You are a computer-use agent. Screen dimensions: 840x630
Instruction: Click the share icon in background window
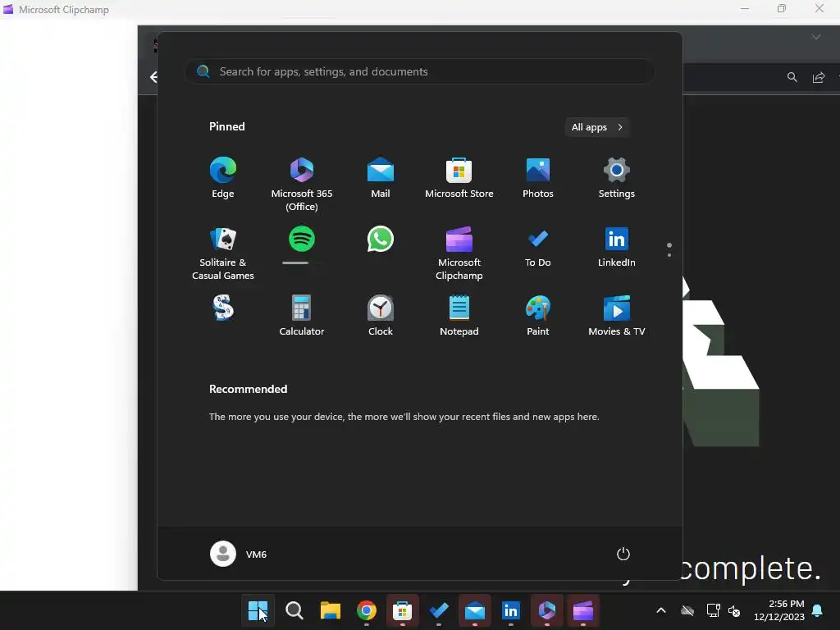(x=819, y=78)
